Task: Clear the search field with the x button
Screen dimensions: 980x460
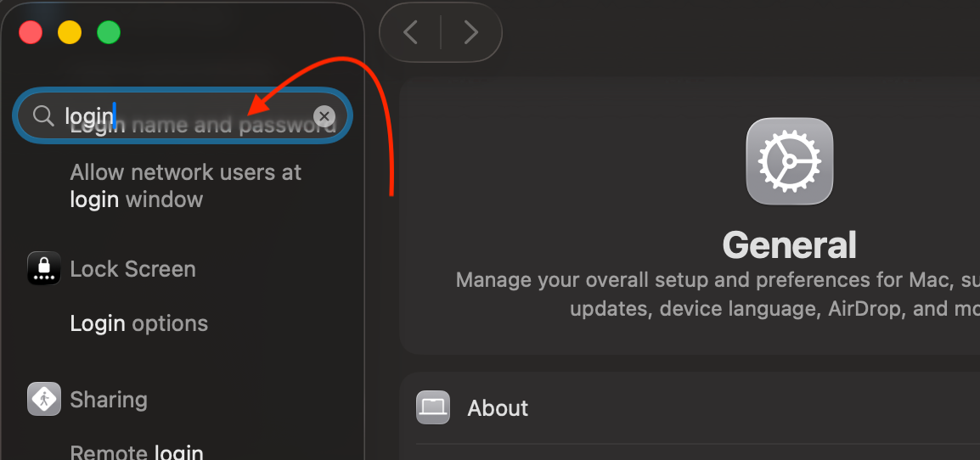Action: click(x=324, y=116)
